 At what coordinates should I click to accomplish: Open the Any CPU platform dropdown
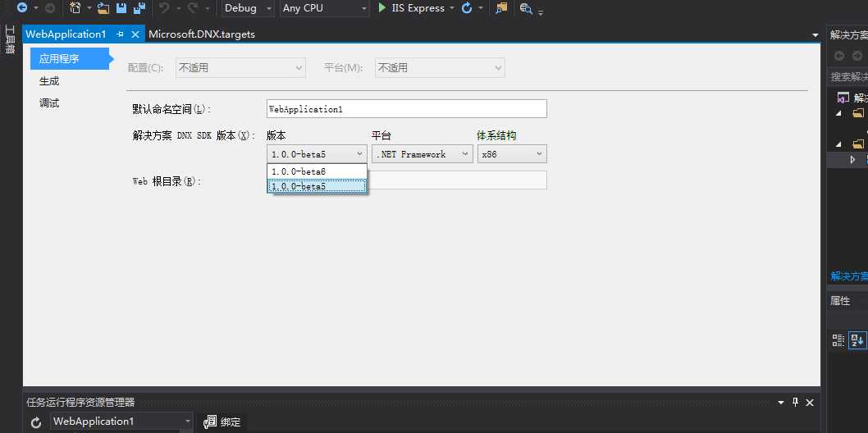(x=324, y=8)
